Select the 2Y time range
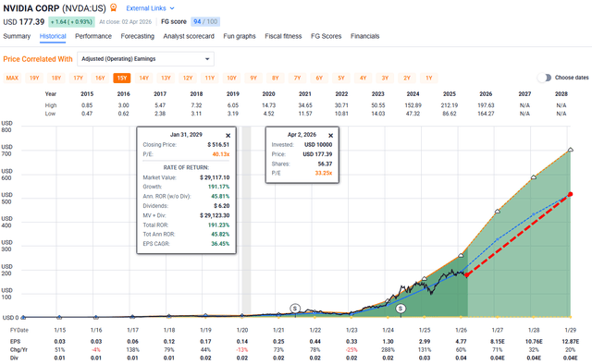 407,79
